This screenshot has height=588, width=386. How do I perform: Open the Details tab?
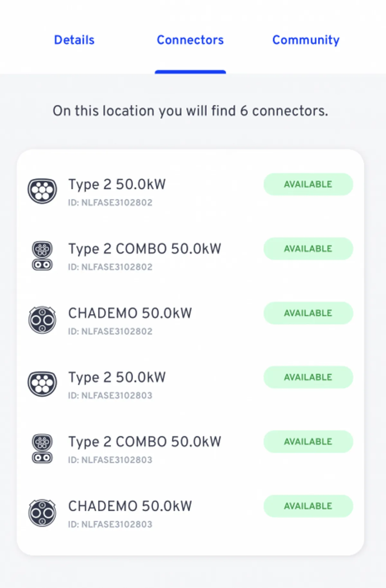pos(74,40)
